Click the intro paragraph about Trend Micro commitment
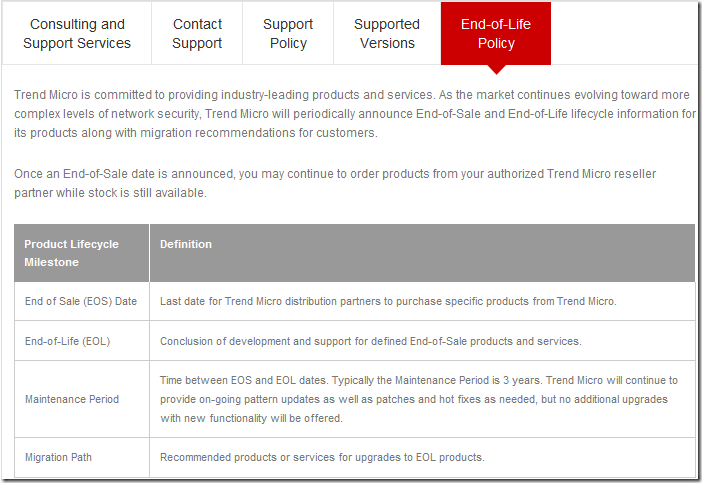Screen dimensions: 702x483 (355, 114)
